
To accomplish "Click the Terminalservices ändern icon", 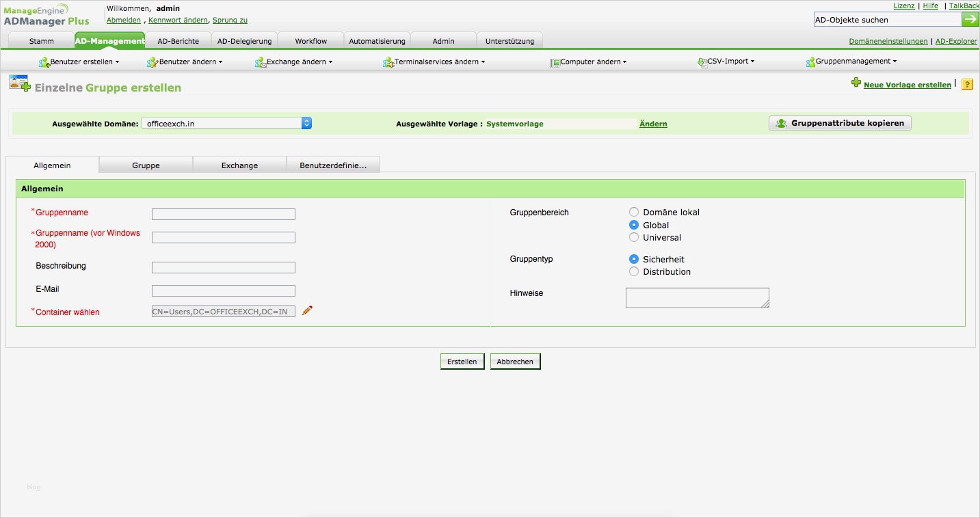I will (x=389, y=62).
